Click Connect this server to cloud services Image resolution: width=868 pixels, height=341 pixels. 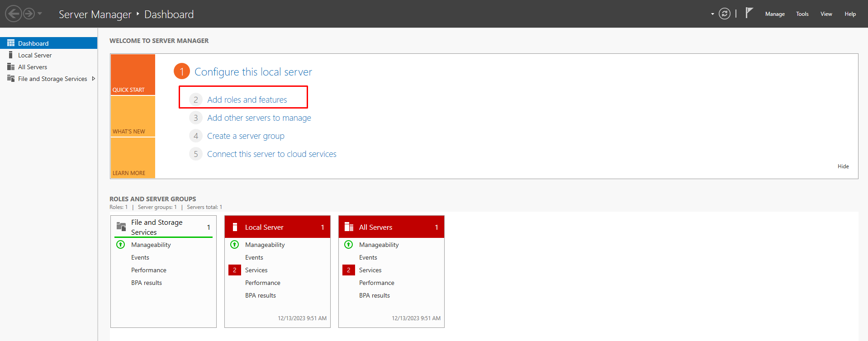[x=272, y=154]
